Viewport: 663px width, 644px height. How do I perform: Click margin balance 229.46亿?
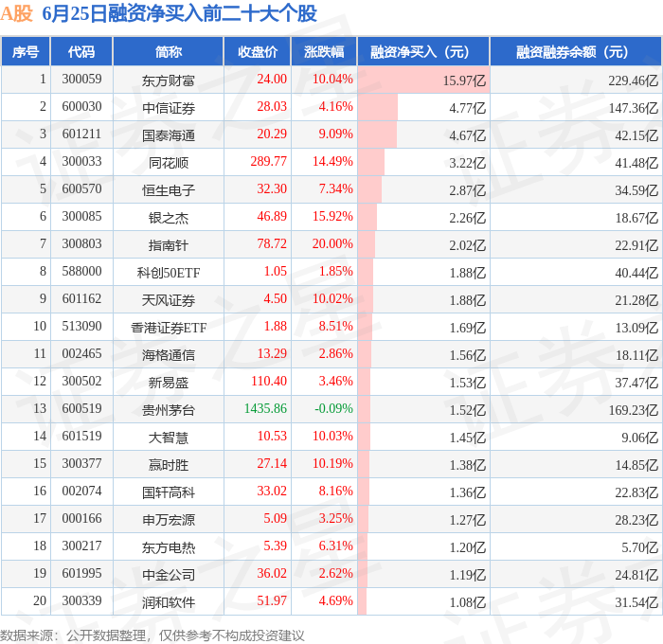point(634,80)
